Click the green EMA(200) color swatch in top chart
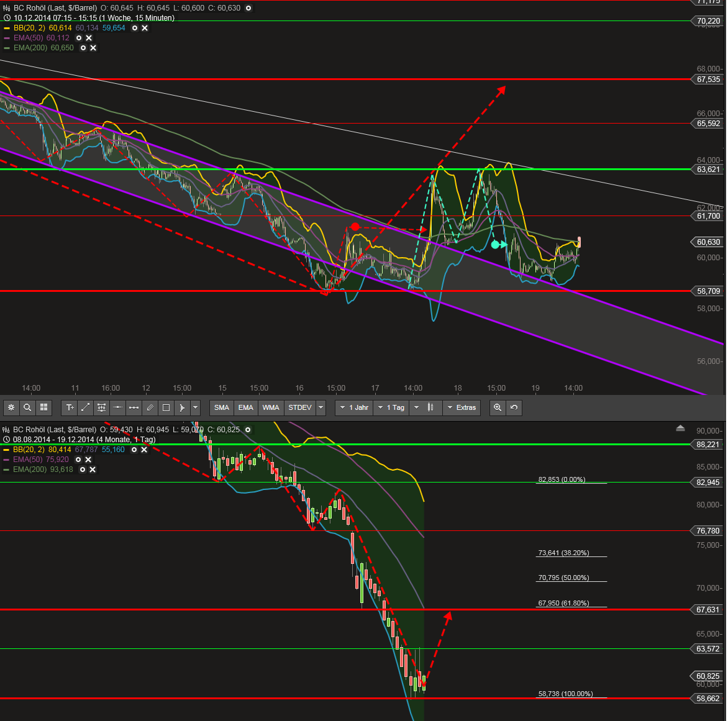The width and height of the screenshot is (728, 721). 7,48
